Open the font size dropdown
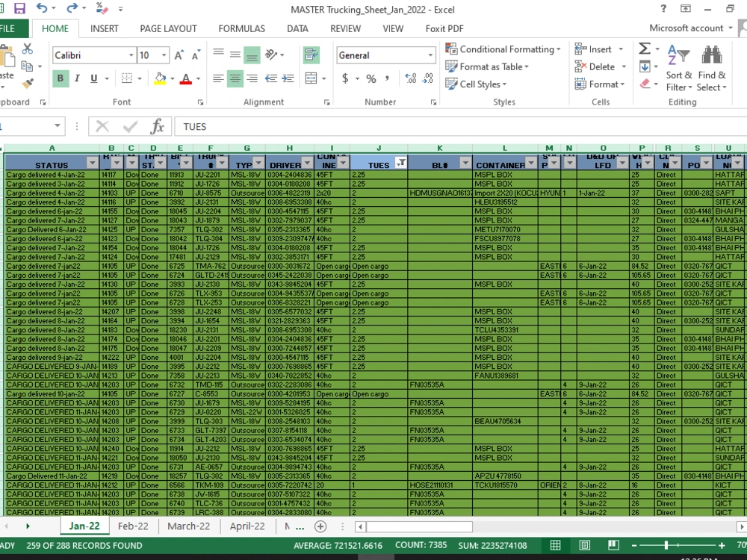 click(x=164, y=55)
